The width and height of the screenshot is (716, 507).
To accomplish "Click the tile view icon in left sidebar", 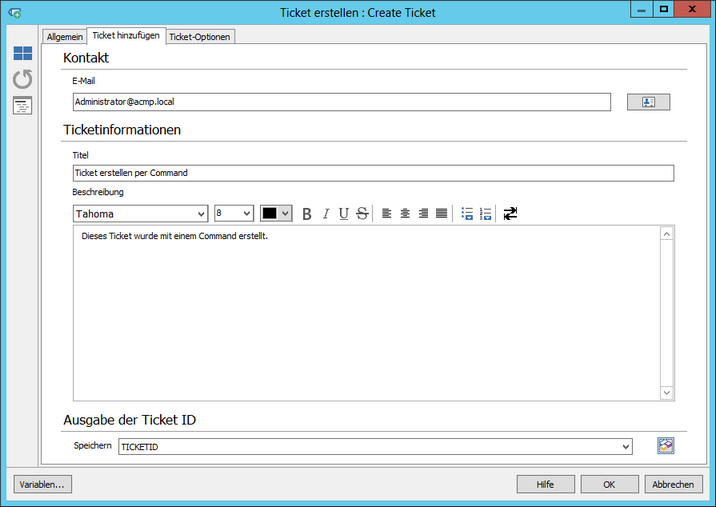I will [x=22, y=53].
